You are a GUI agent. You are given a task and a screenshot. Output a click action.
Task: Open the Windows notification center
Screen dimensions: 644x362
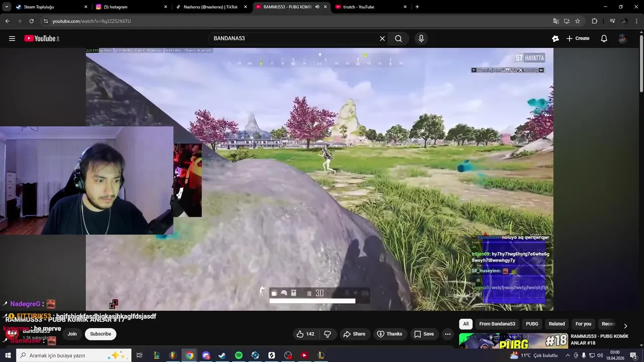tap(633, 355)
